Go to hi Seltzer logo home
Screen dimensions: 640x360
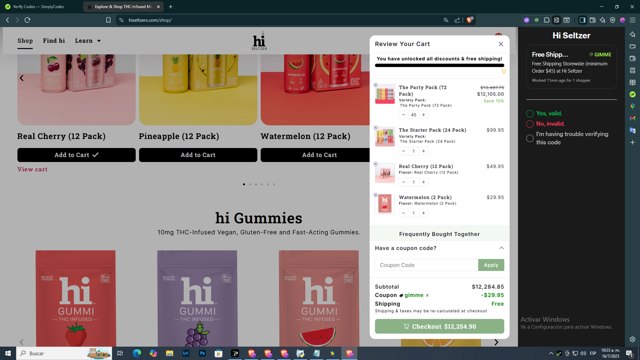pos(259,42)
